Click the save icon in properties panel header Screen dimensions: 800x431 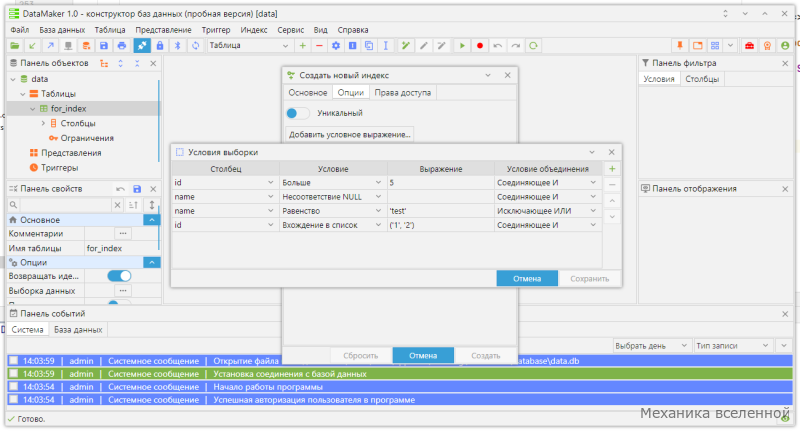137,189
